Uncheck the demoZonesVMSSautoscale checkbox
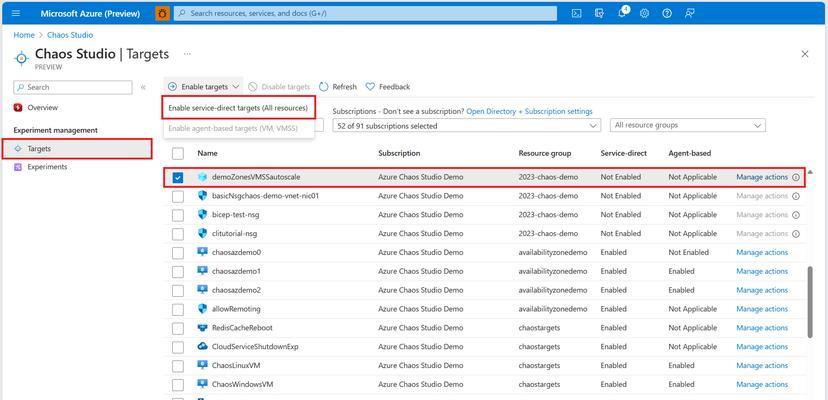 tap(178, 178)
